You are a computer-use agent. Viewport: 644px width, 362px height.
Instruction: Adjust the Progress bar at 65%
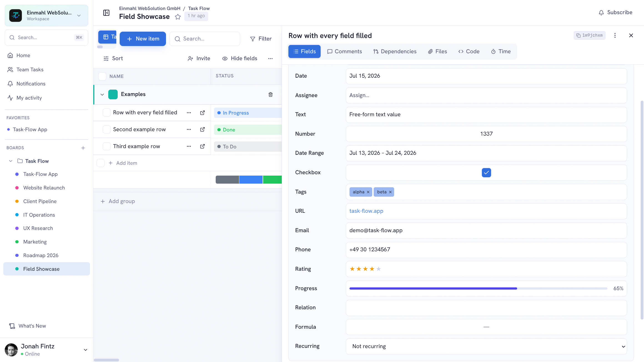[478, 288]
